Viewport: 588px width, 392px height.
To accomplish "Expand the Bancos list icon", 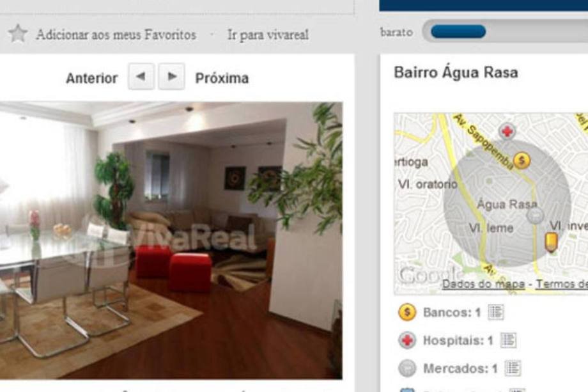I will pyautogui.click(x=496, y=312).
